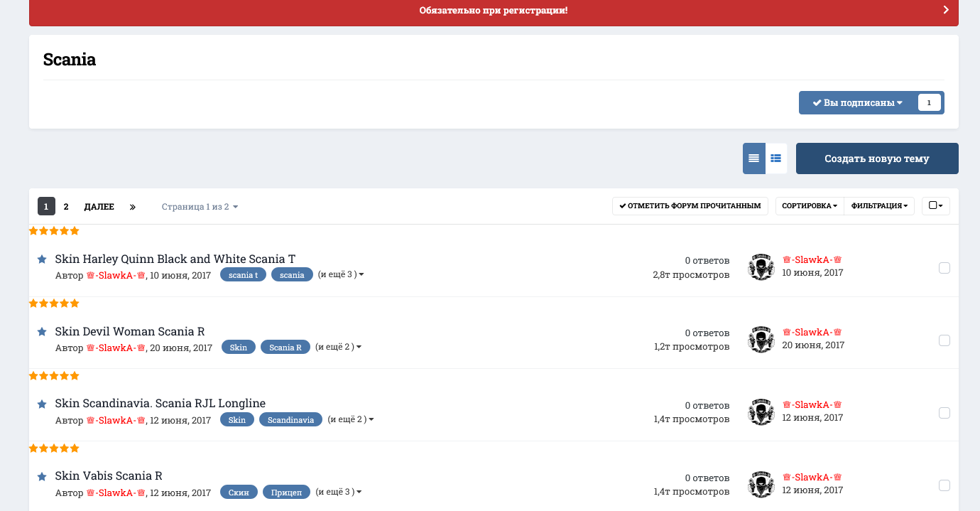Expand 'и ещё 3' tags on Harley Quinn
Viewport: 980px width, 511px height.
pos(341,274)
